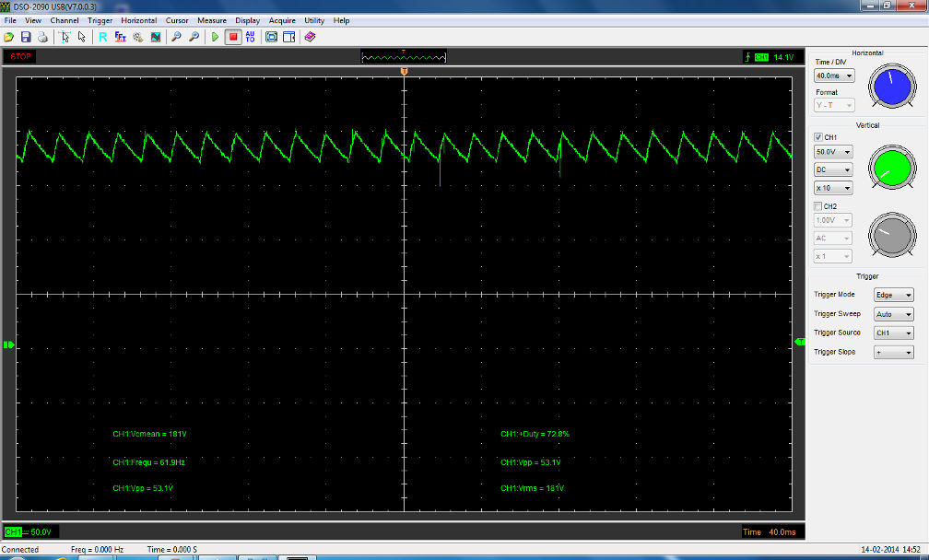Open the Help menu
Image resolution: width=929 pixels, height=560 pixels.
pyautogui.click(x=341, y=20)
